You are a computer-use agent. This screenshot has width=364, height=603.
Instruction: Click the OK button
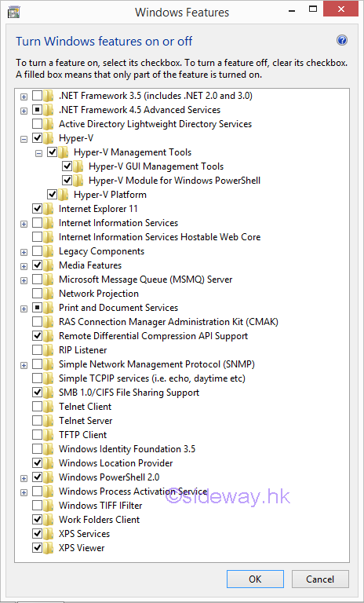(255, 579)
